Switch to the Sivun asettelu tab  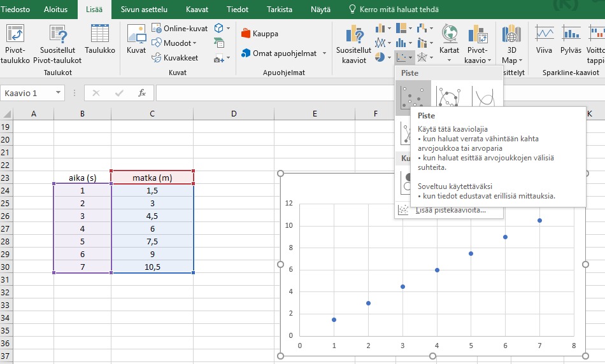coord(144,10)
